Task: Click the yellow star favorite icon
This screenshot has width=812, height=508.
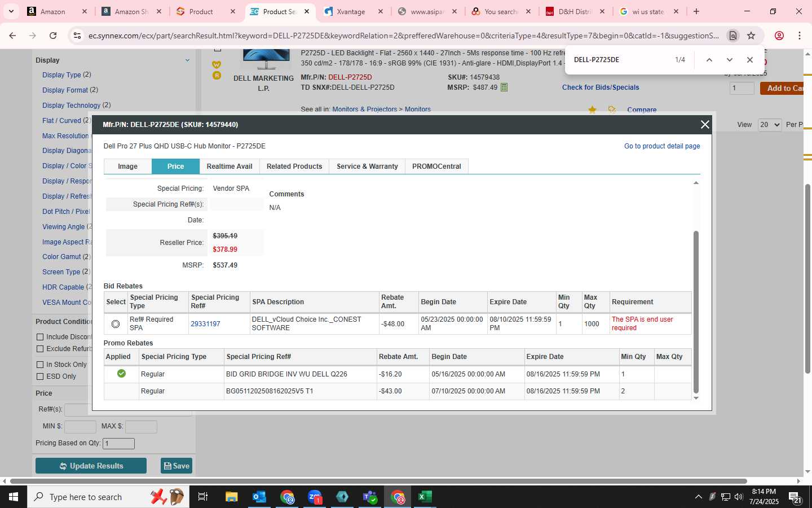Action: coord(592,110)
